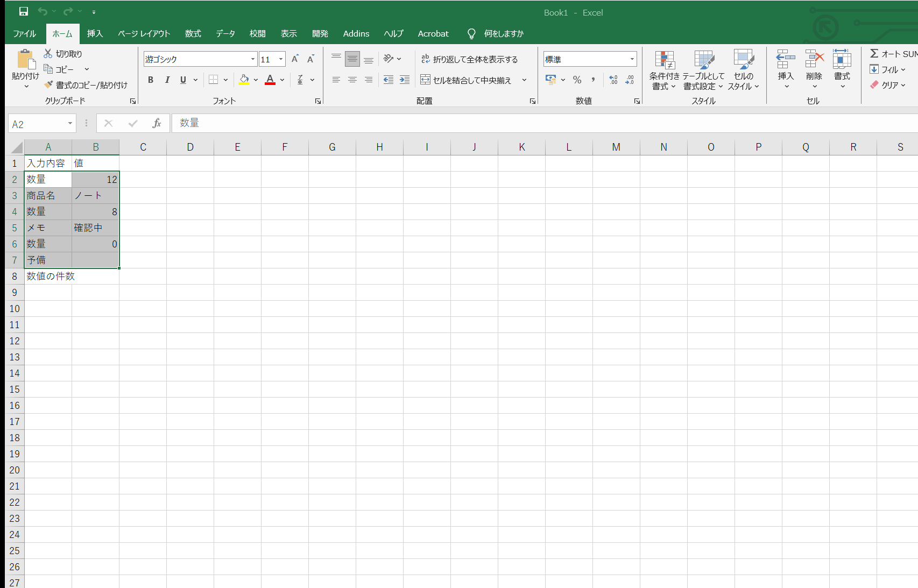The width and height of the screenshot is (918, 588).
Task: Increase decimal places
Action: pos(613,80)
